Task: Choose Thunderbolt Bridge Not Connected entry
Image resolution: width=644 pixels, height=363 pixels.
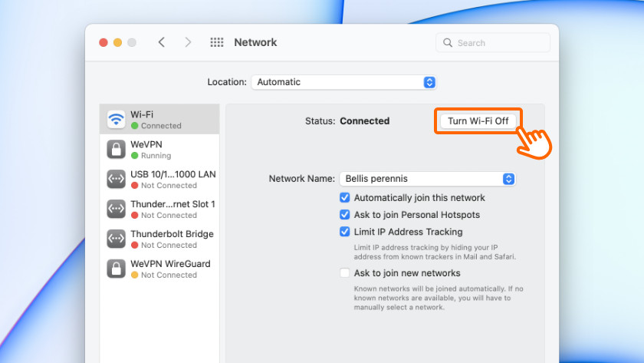Action: coord(171,239)
